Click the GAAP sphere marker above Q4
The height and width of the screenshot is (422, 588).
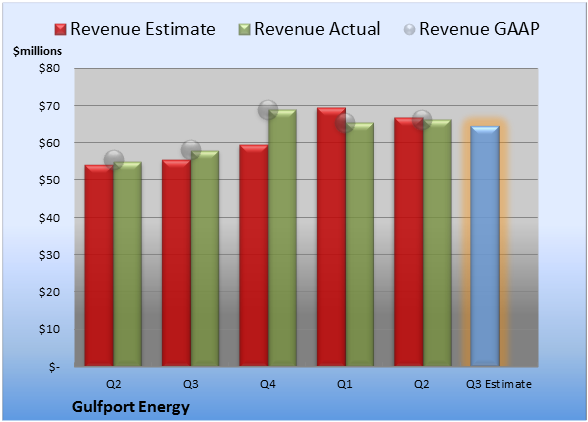268,110
